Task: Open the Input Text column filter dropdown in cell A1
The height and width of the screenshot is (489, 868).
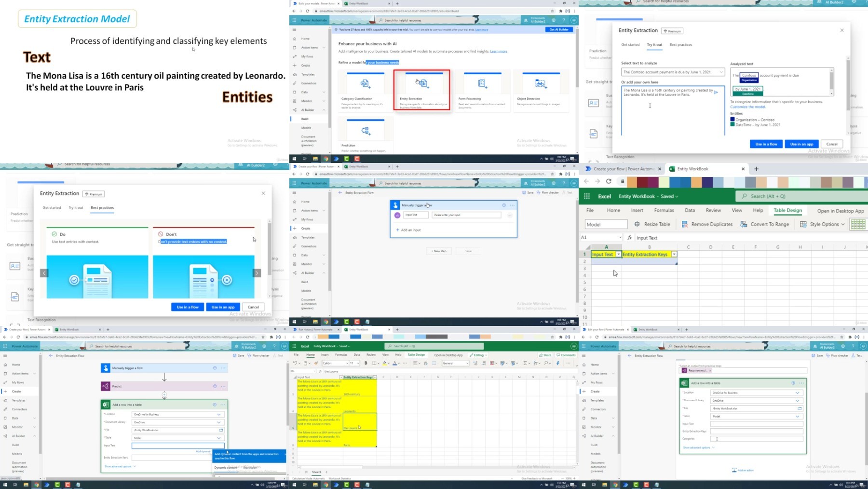Action: pyautogui.click(x=618, y=254)
